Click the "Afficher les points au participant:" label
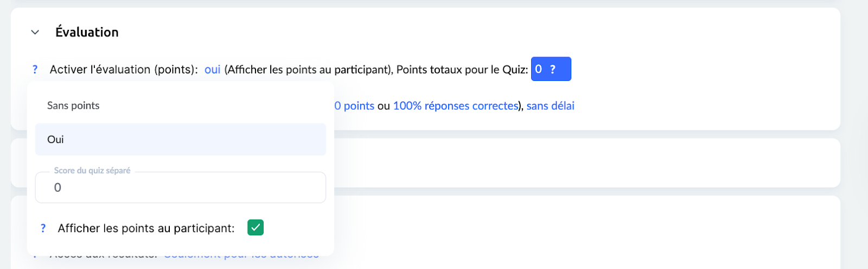This screenshot has height=269, width=868. tap(146, 228)
